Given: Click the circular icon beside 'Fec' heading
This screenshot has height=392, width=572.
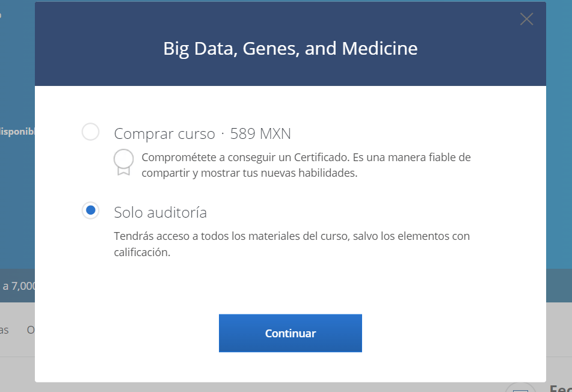Looking at the screenshot, I should pos(520,388).
